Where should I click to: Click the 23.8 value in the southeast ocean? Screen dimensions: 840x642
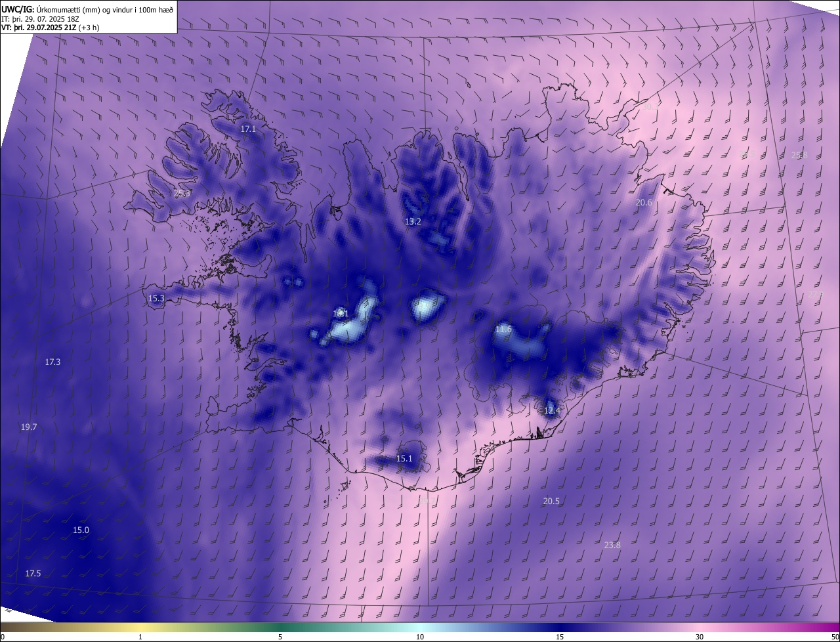(x=612, y=546)
